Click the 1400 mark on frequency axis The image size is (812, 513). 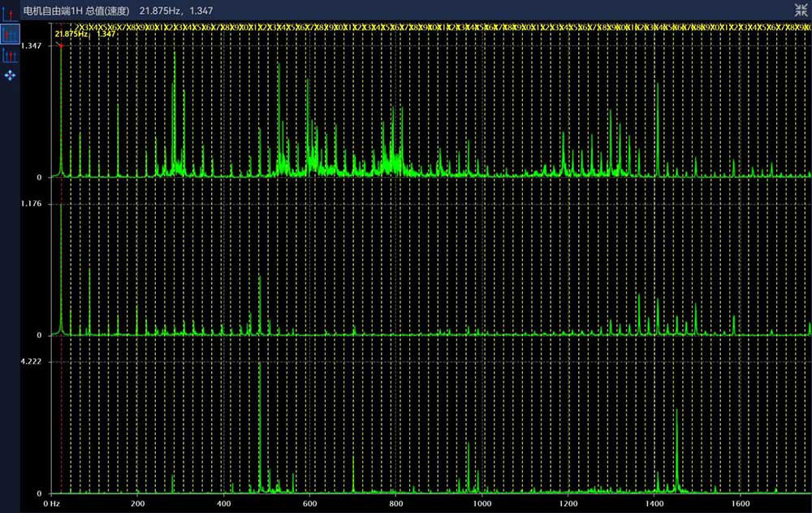coord(654,504)
